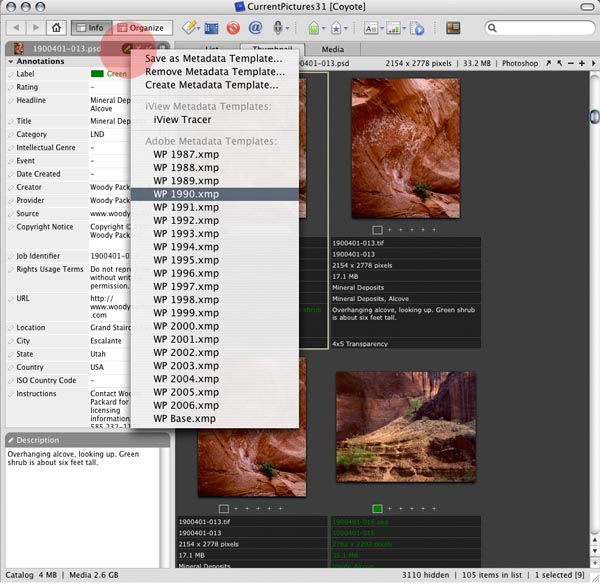The height and width of the screenshot is (586, 600).
Task: Click the blue @ email icon
Action: click(257, 28)
